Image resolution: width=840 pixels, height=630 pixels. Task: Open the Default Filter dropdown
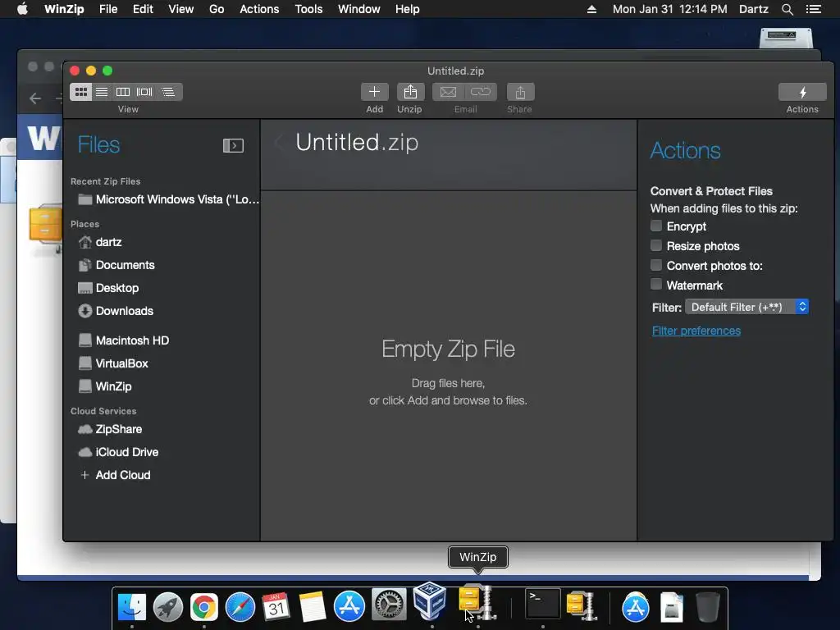coord(746,307)
